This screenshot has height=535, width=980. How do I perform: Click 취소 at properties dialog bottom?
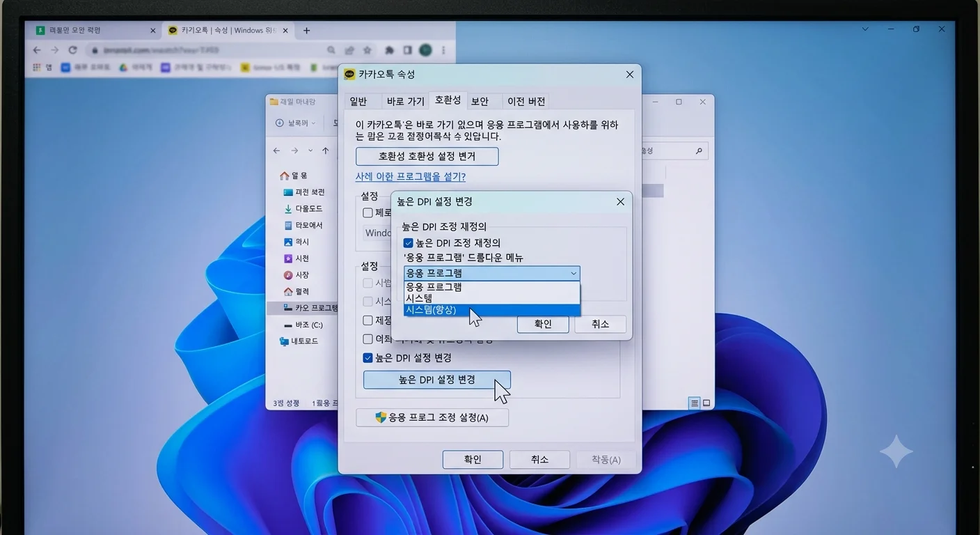pos(539,460)
